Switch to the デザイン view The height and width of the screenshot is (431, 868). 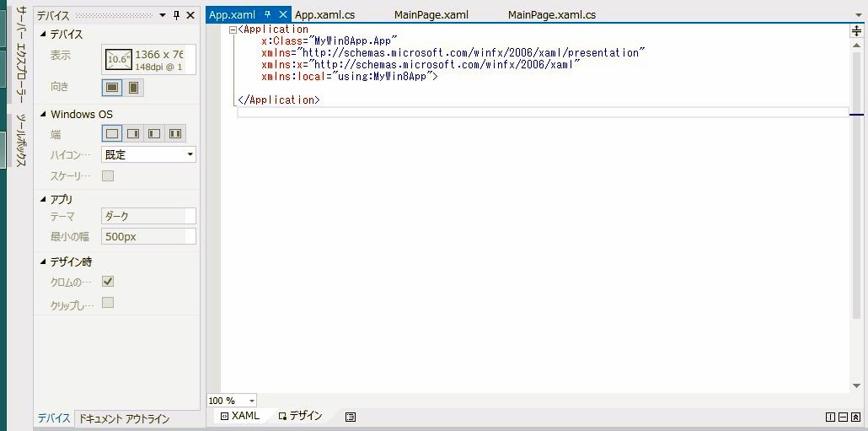pos(301,417)
